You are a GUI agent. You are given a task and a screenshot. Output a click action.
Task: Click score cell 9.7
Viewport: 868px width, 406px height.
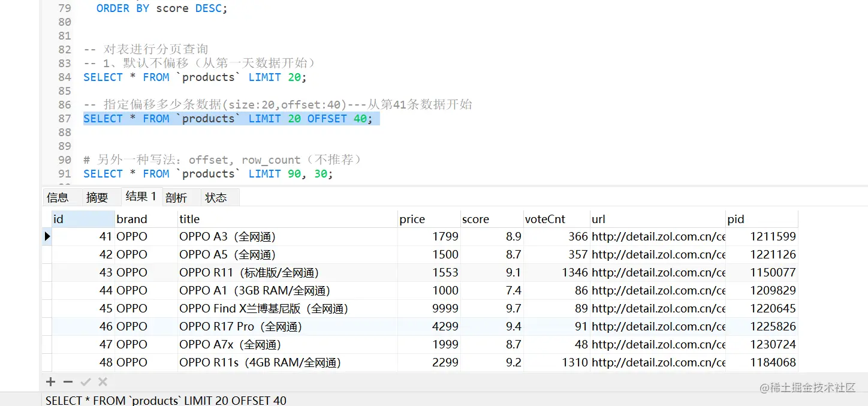point(492,308)
